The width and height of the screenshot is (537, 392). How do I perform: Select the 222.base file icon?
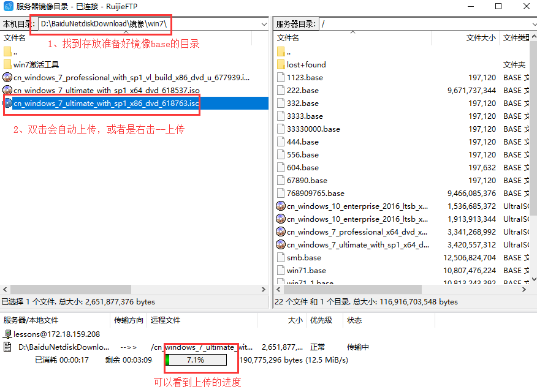pos(281,90)
